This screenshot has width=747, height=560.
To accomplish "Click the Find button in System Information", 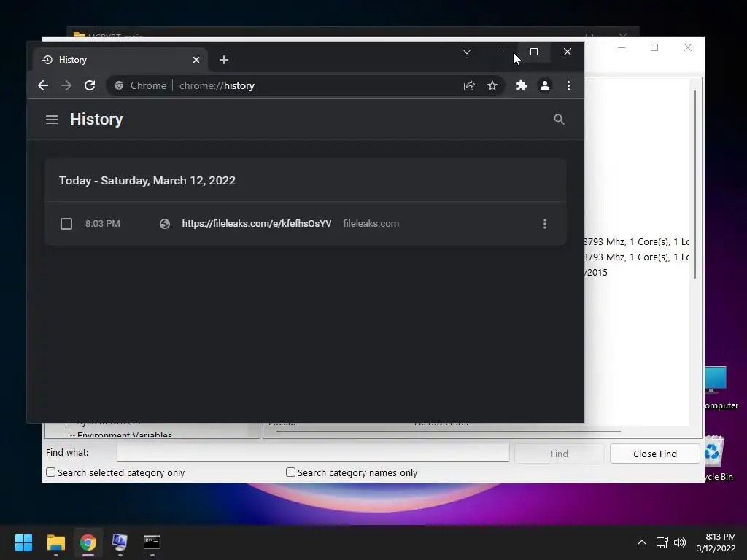I will point(559,454).
